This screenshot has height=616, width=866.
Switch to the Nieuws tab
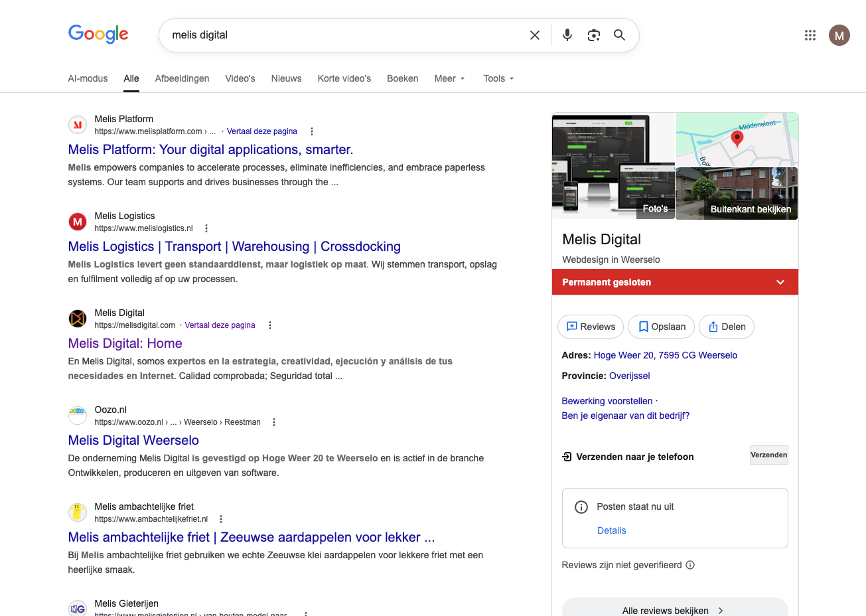pos(286,78)
